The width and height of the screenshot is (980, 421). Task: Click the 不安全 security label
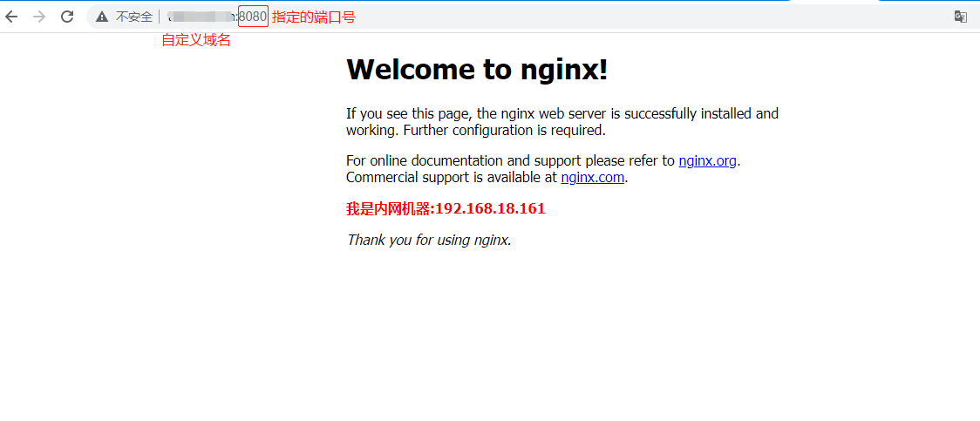(x=133, y=17)
